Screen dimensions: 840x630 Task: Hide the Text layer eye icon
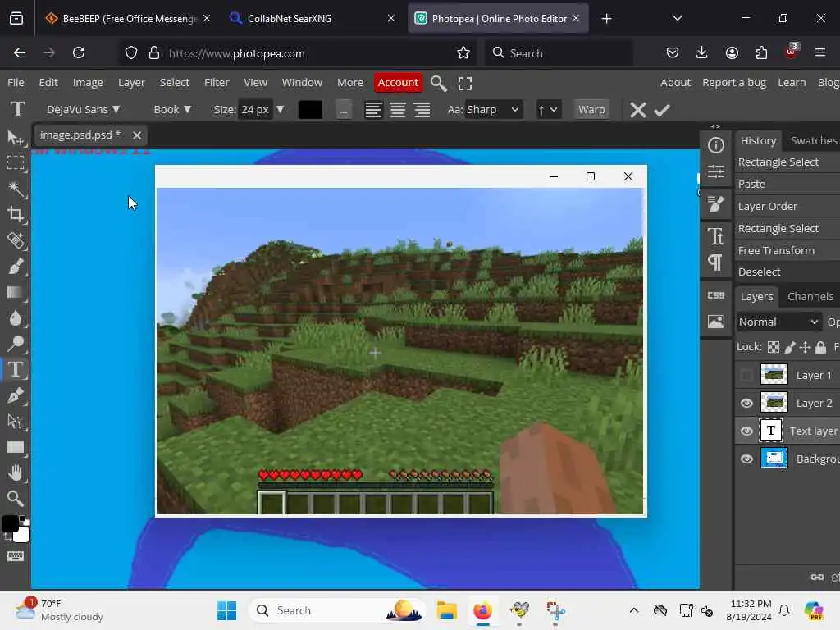pos(746,431)
